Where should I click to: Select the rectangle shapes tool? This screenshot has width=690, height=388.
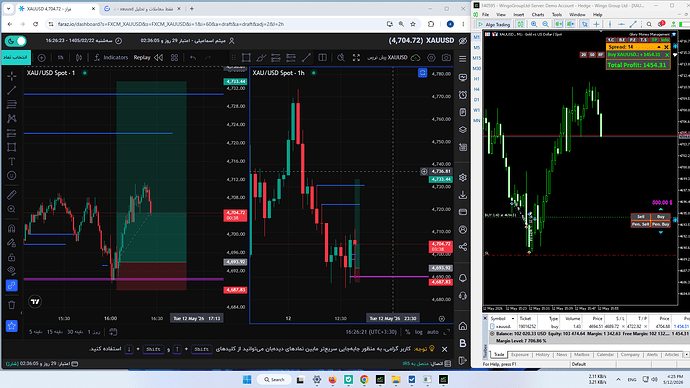click(x=11, y=147)
